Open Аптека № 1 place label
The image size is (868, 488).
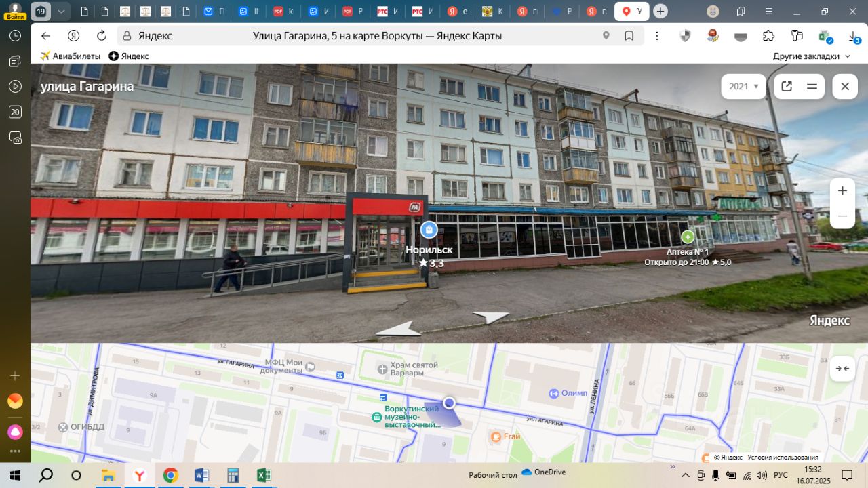688,252
